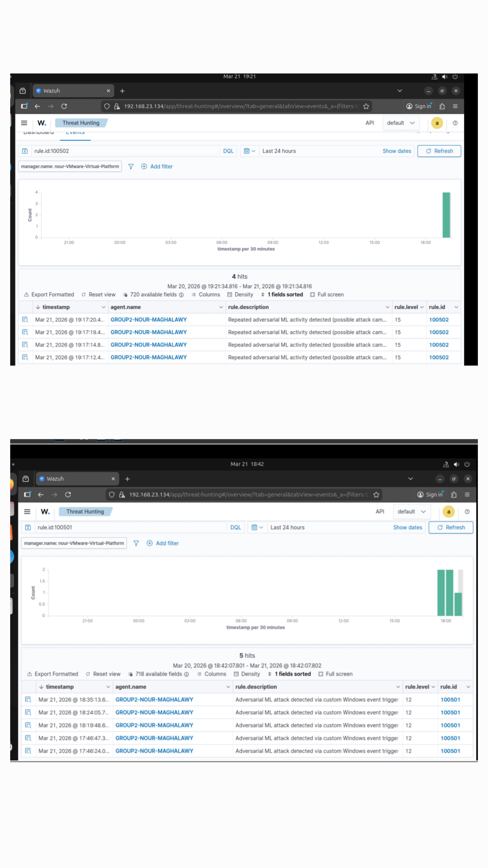The height and width of the screenshot is (868, 488).
Task: Toggle Density option under the 4 hits heading
Action: [240, 295]
